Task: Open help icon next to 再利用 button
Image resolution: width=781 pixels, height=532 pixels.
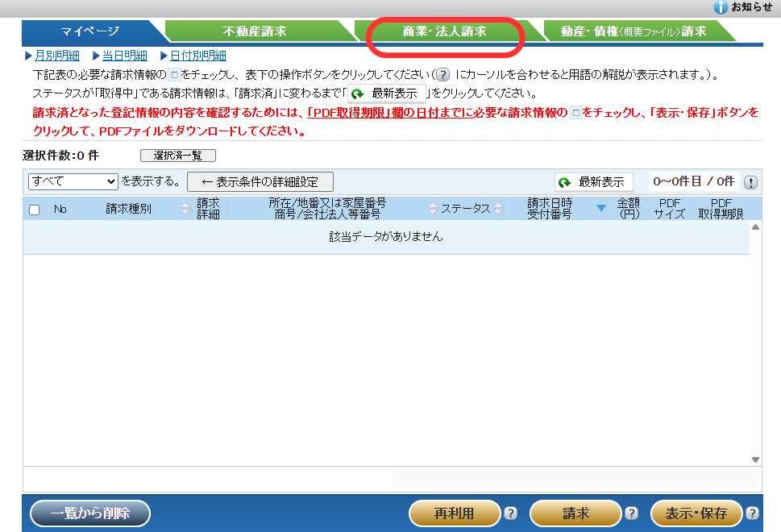Action: click(x=510, y=513)
